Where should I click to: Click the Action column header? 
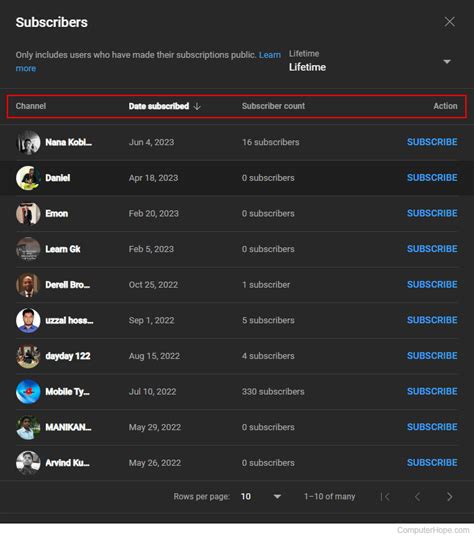pos(445,106)
